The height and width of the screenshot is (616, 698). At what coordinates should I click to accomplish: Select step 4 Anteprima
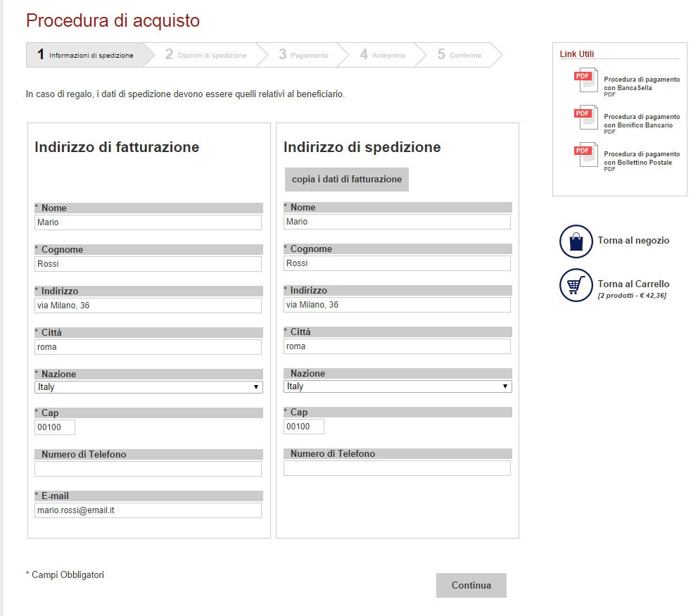pos(383,55)
